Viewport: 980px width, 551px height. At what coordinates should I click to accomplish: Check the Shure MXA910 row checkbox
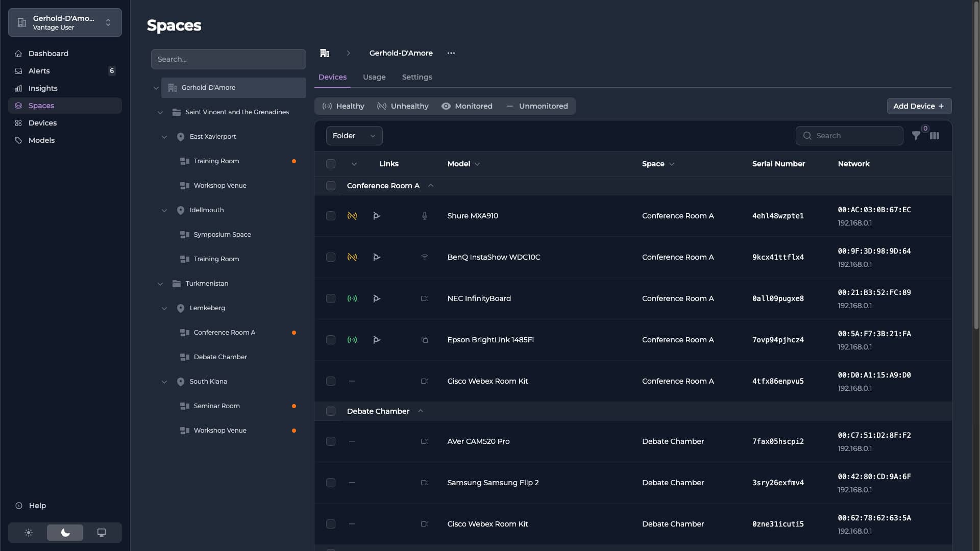(331, 216)
